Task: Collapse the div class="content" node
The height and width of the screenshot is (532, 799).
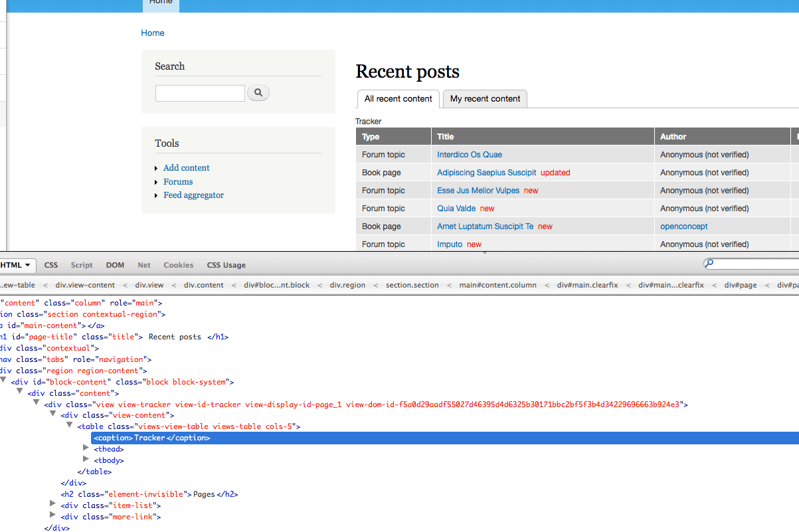Action: point(21,393)
